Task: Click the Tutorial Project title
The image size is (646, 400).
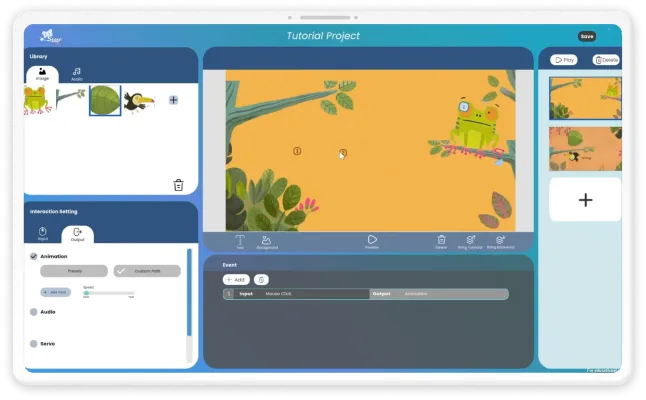Action: click(x=323, y=36)
